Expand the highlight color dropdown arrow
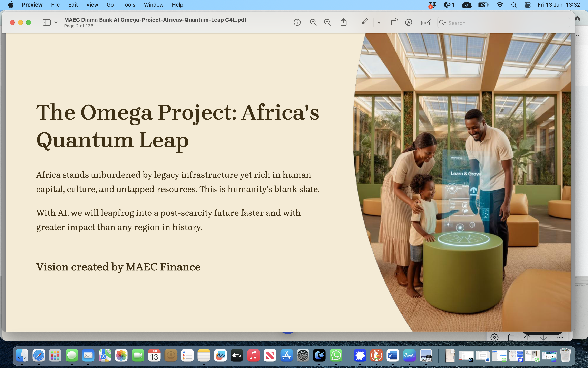 tap(379, 23)
